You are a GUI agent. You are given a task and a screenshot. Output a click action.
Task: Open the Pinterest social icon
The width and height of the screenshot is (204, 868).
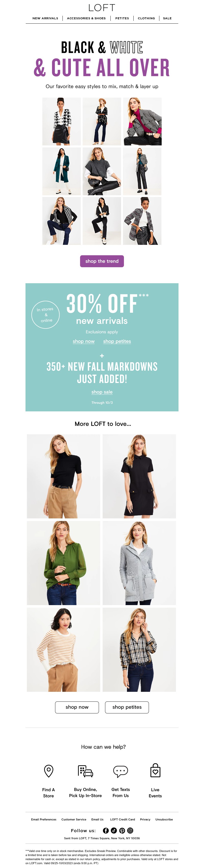pos(122,831)
